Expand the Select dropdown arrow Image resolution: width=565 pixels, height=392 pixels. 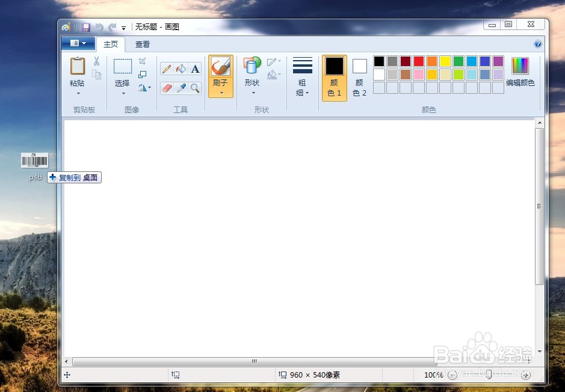(x=123, y=94)
